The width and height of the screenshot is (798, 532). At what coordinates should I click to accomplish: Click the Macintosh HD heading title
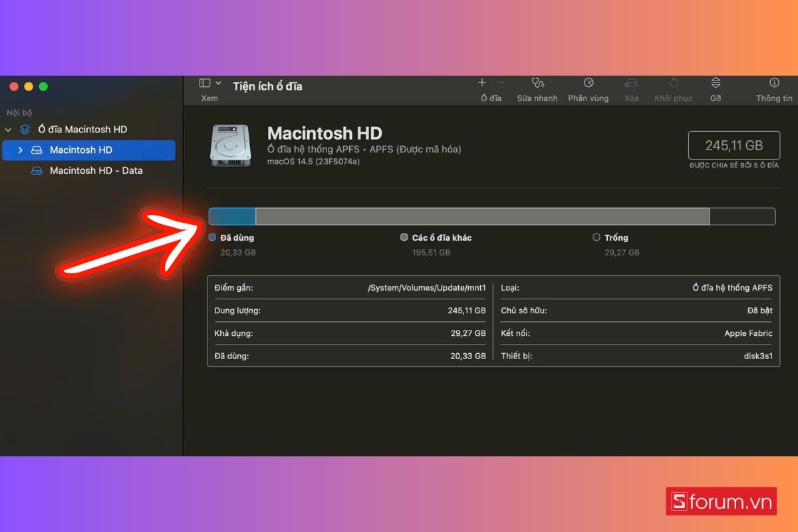click(325, 133)
